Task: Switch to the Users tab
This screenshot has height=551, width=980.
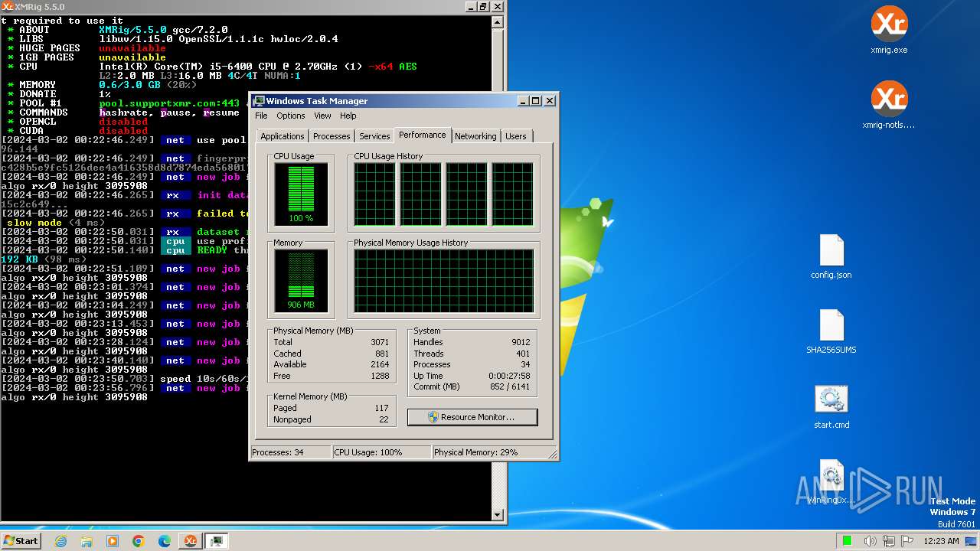Action: point(516,136)
